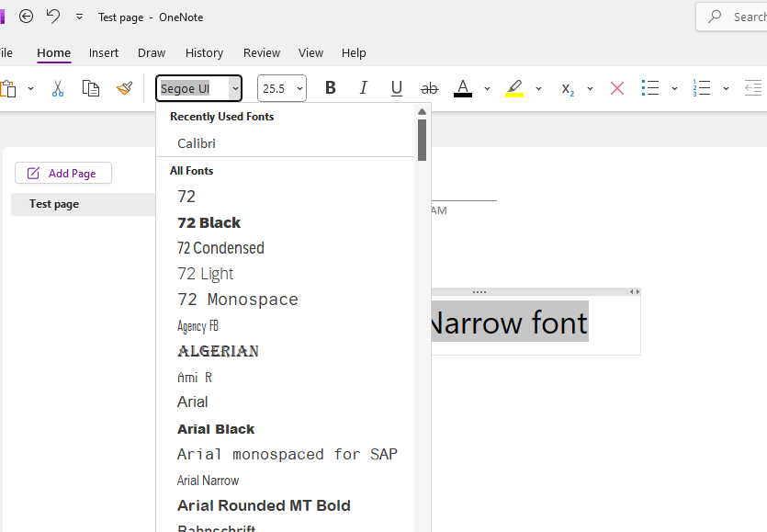The height and width of the screenshot is (532, 767).
Task: Apply strikethrough to selected text
Action: tap(429, 87)
